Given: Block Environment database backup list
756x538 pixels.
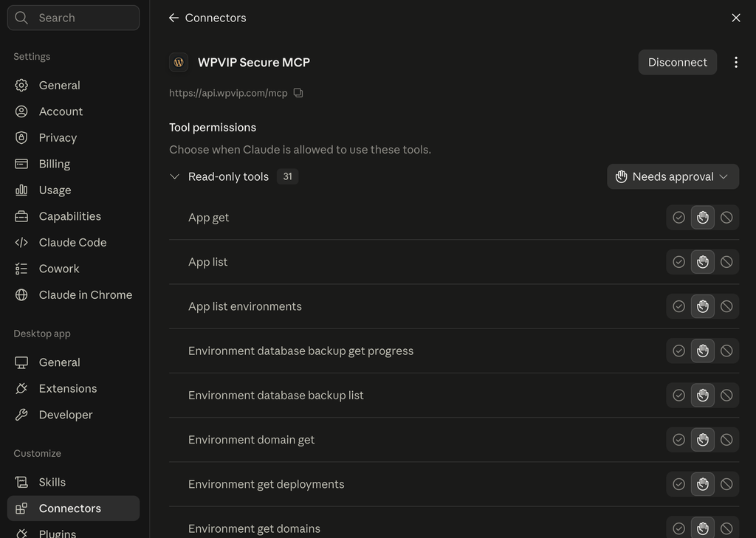Looking at the screenshot, I should tap(726, 396).
